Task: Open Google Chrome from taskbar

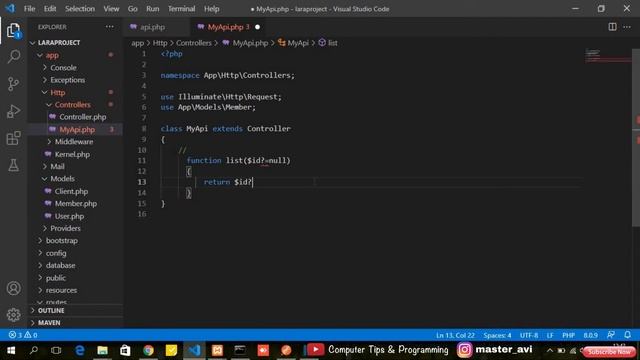Action: click(x=149, y=350)
